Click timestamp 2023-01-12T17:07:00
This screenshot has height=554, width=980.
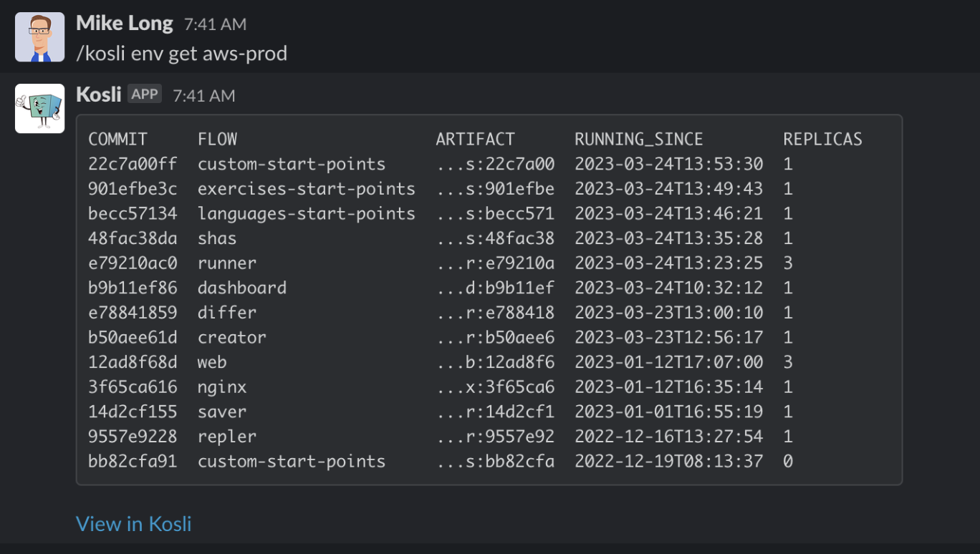[668, 362]
